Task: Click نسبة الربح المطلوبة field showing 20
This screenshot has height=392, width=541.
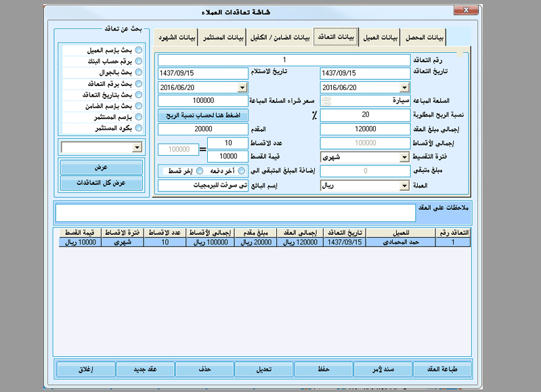Action: (365, 114)
